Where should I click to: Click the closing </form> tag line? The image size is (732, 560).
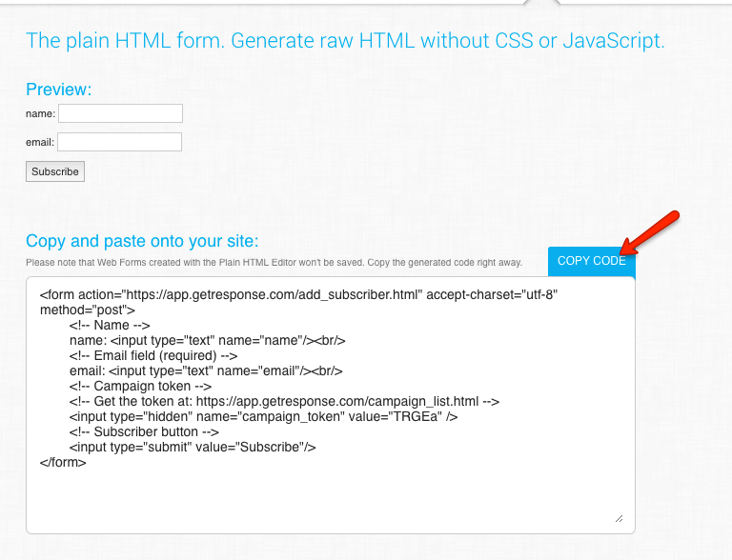point(63,462)
